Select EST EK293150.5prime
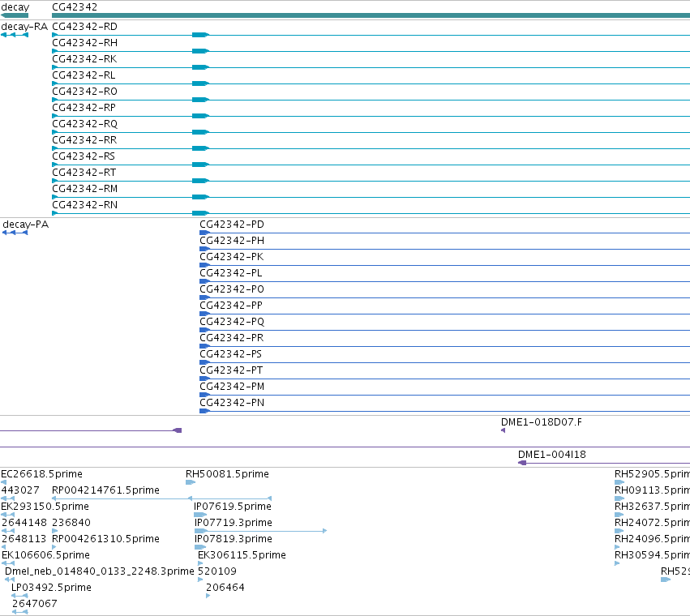Viewport: 690px width, 616px height. point(45,507)
